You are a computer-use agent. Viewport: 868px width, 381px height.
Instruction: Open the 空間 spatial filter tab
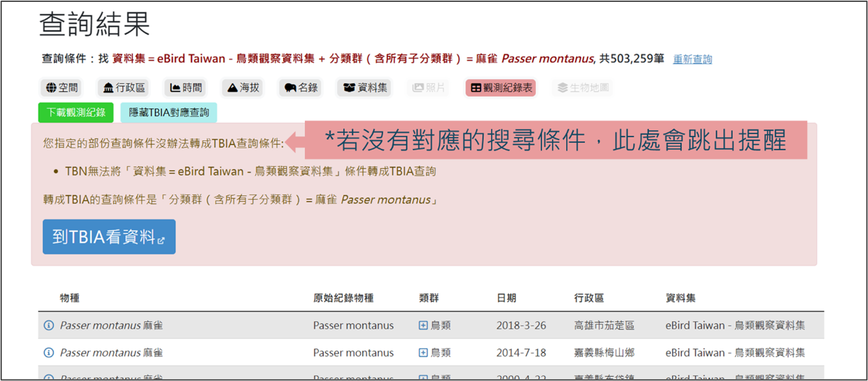[62, 88]
